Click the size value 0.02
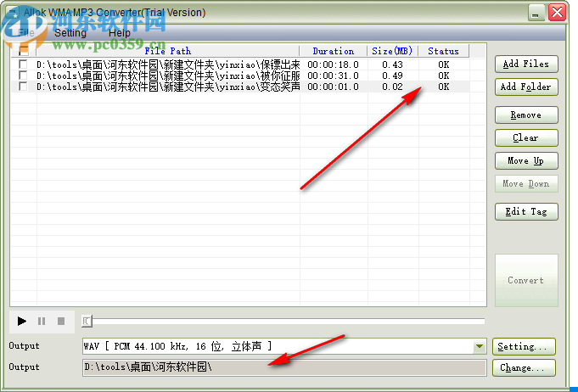This screenshot has height=392, width=578. click(393, 87)
